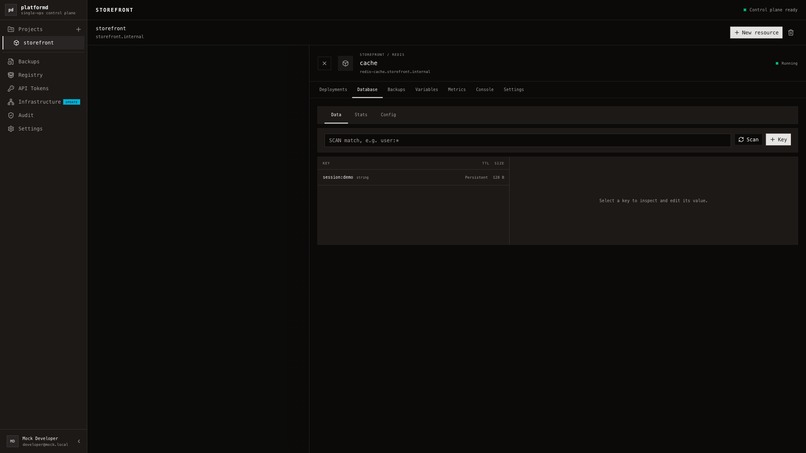Click the storefront project icon in sidebar
Image resolution: width=806 pixels, height=453 pixels.
click(16, 43)
